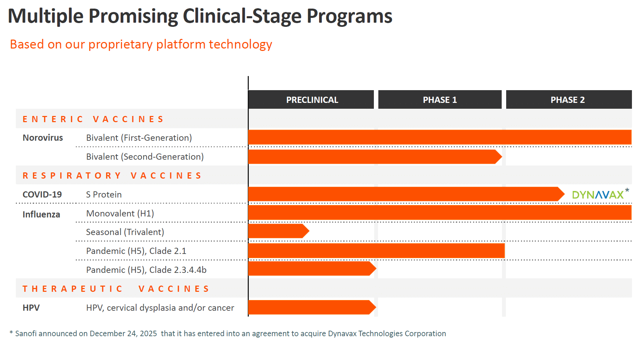Click the Pandemic (H5), Clade 2.3.4.4b progress bar
This screenshot has width=644, height=341.
[x=310, y=269]
